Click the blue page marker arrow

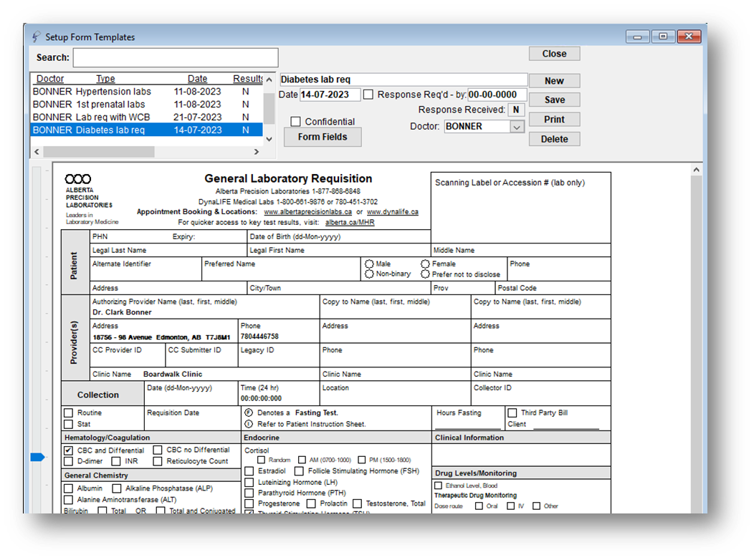pyautogui.click(x=37, y=457)
